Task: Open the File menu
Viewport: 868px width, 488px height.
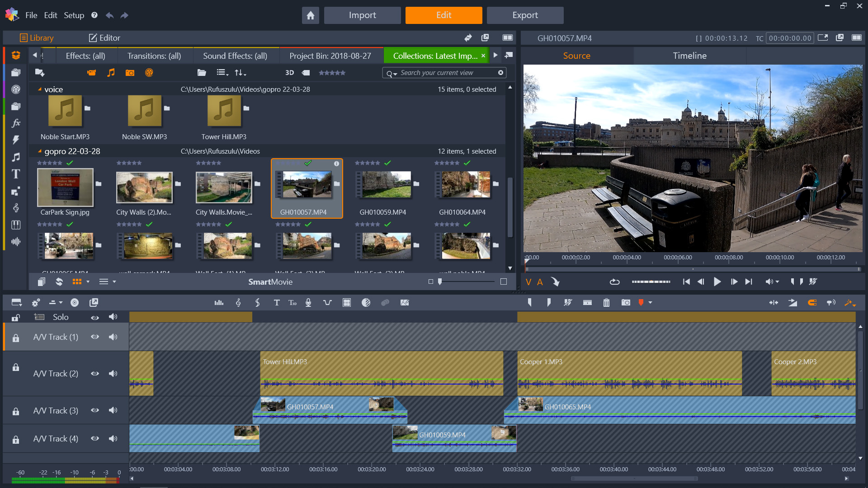Action: (x=31, y=15)
